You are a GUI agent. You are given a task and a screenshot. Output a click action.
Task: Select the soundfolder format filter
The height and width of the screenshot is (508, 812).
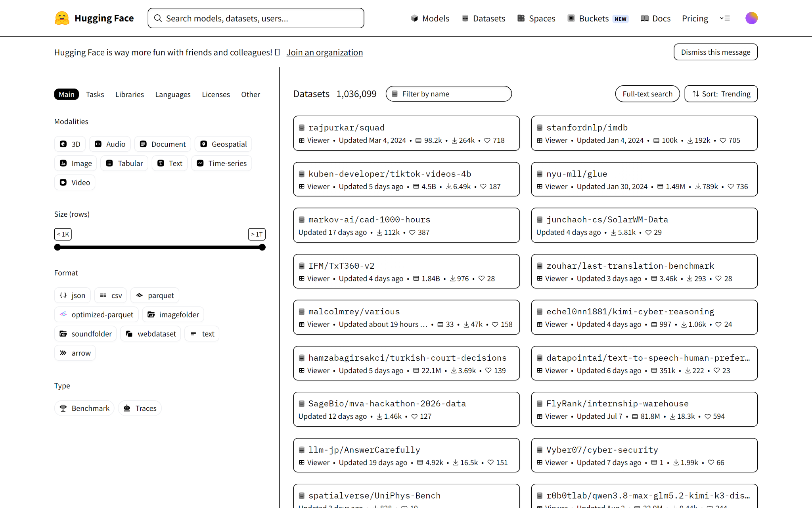click(x=86, y=334)
